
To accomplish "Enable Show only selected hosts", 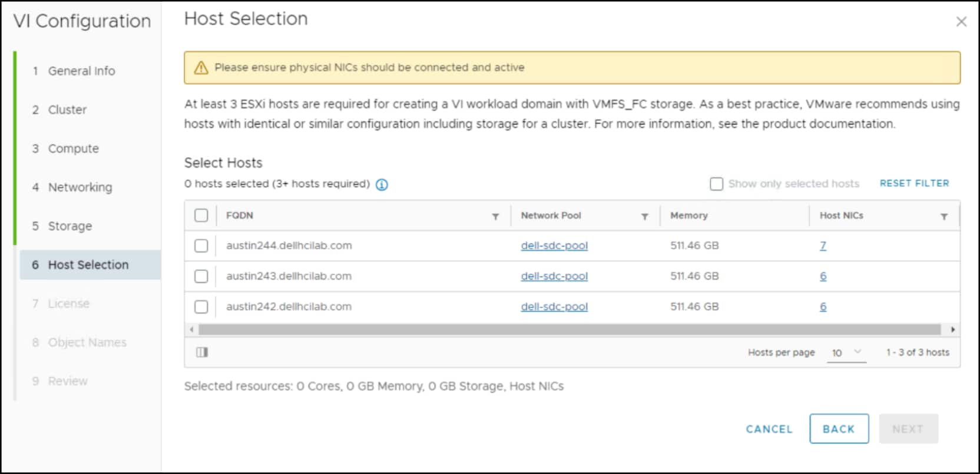I will [716, 184].
